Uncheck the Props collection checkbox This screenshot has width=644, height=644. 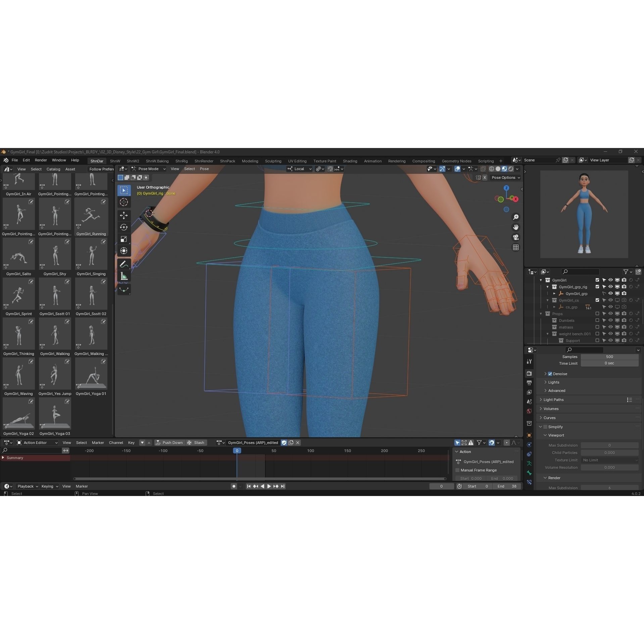tap(597, 314)
